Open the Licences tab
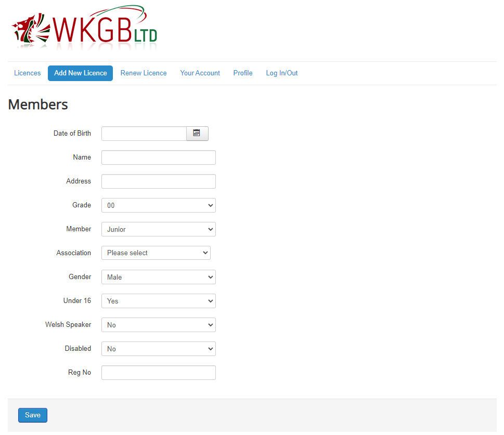Screen dimensions: 504x435 click(x=27, y=73)
